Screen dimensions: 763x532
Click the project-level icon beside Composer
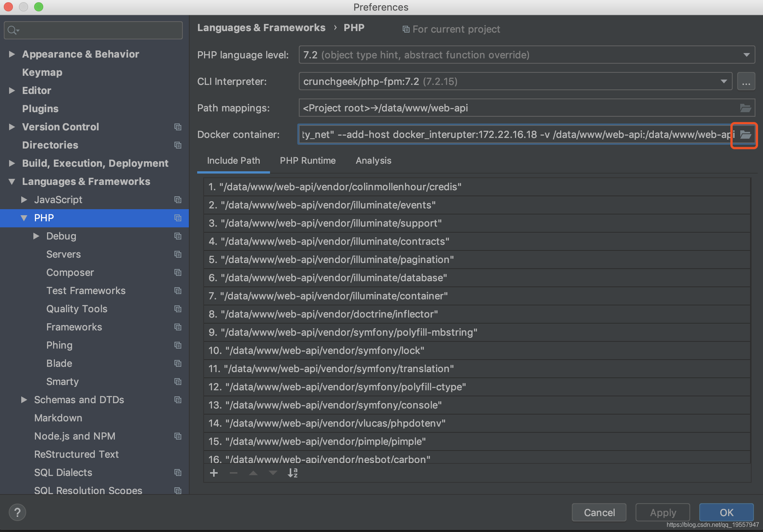[x=178, y=272]
